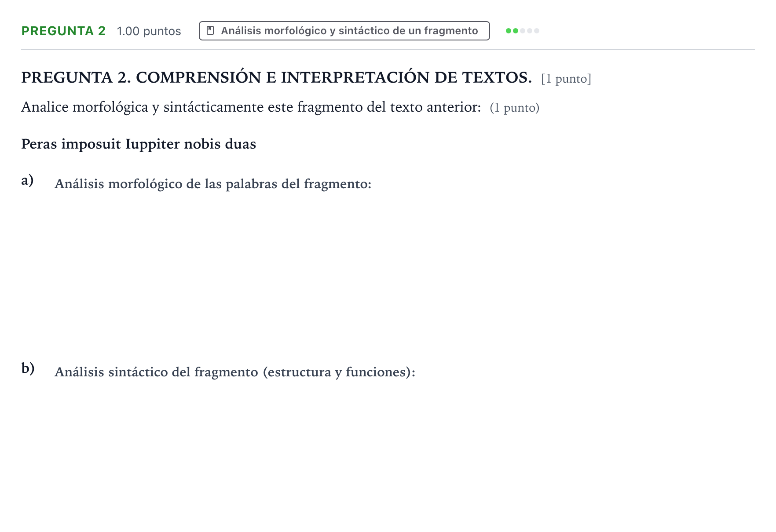Click the Latin fragment 'Peras imposuit Iuppiter nobis duas'
Image resolution: width=776 pixels, height=532 pixels.
[x=139, y=144]
